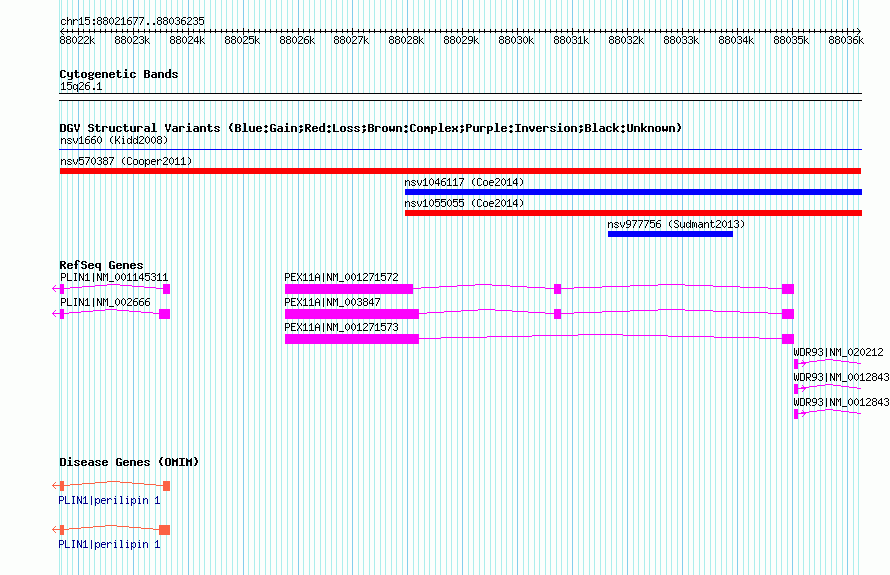Select the Cytogenetic Bands track title
The image size is (890, 575).
point(119,74)
